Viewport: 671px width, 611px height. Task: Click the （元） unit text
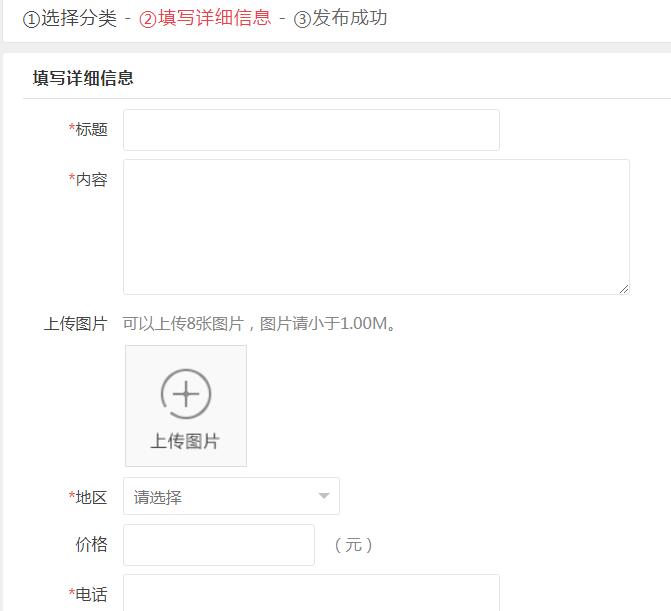(353, 545)
